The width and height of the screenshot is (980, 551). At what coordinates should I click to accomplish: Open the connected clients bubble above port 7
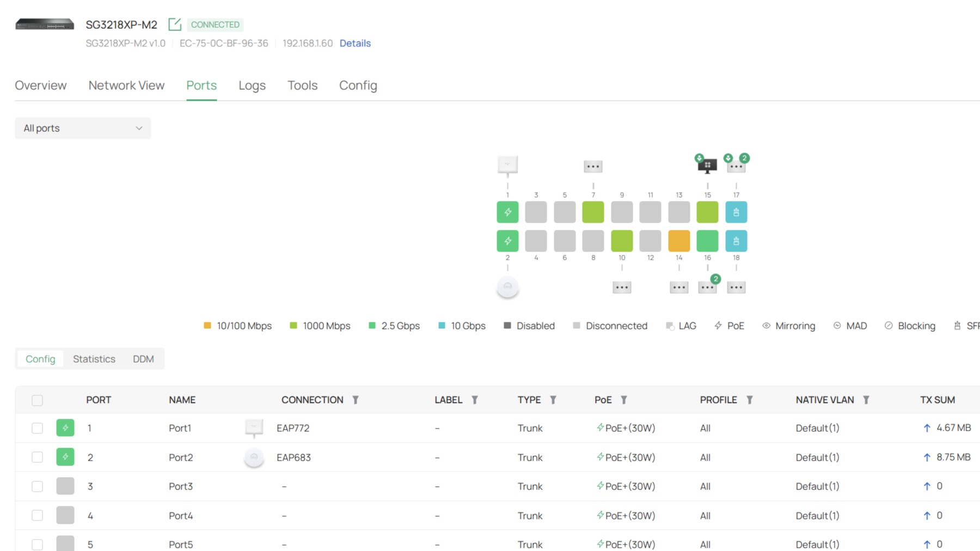point(593,166)
